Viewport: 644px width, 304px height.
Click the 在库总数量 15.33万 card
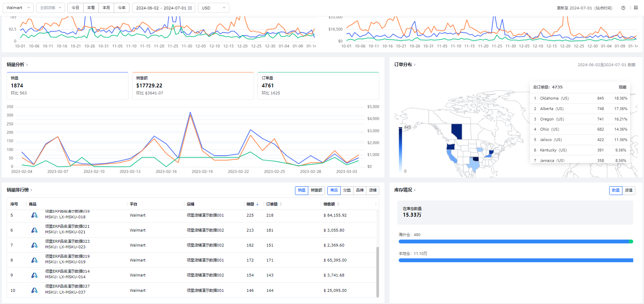tap(515, 212)
